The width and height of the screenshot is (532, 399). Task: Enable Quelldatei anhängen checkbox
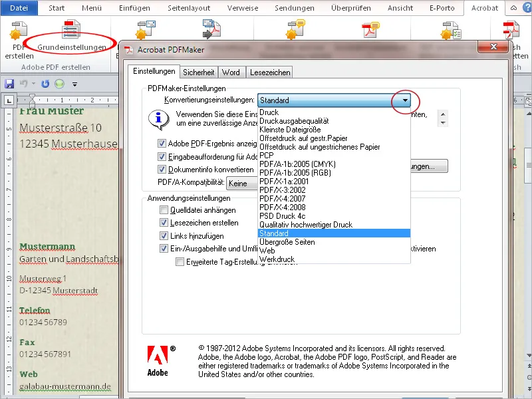[164, 210]
